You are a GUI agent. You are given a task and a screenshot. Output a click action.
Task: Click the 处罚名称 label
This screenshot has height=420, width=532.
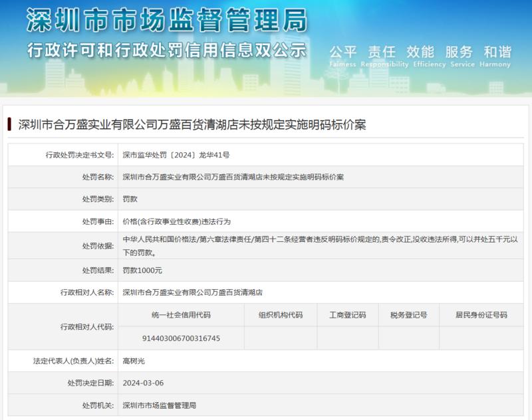point(98,177)
